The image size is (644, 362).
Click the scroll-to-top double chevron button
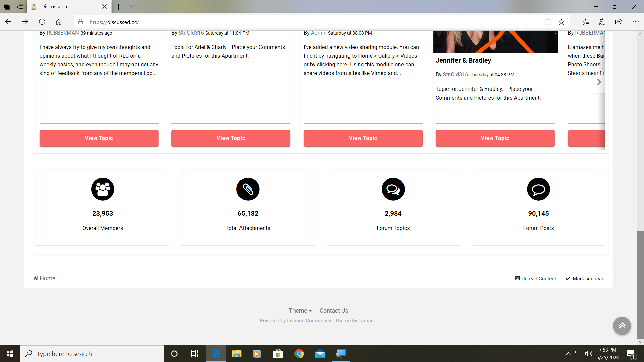[622, 325]
